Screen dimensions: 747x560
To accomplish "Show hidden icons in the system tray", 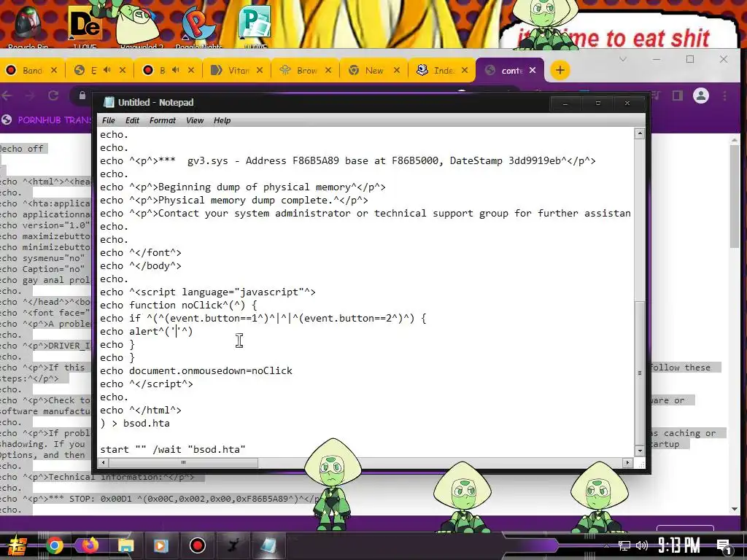I will pos(606,545).
